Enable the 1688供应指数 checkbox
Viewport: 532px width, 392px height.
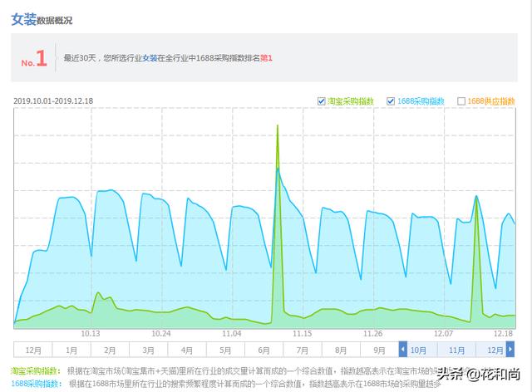point(461,101)
